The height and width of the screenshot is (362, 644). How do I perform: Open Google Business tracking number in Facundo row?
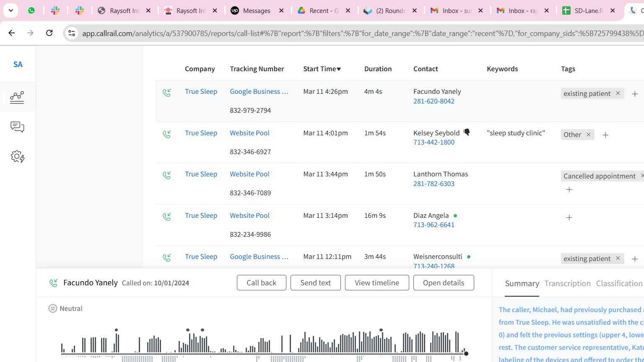pyautogui.click(x=259, y=92)
